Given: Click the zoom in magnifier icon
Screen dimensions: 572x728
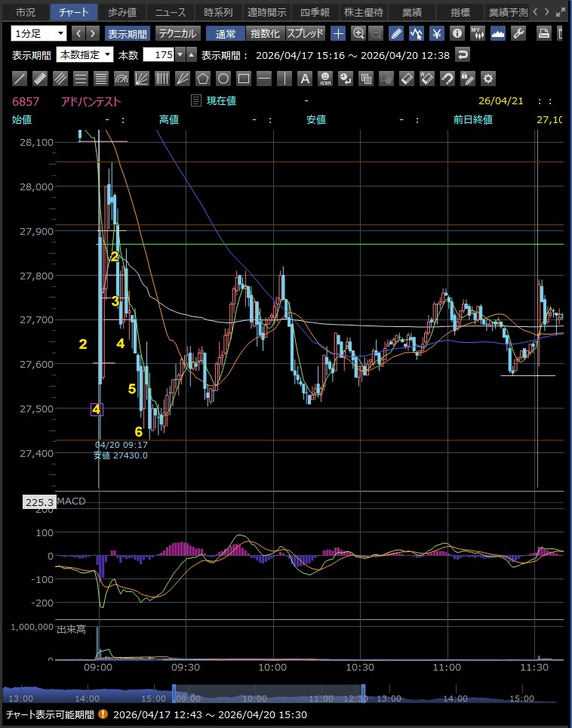Looking at the screenshot, I should pos(358,33).
